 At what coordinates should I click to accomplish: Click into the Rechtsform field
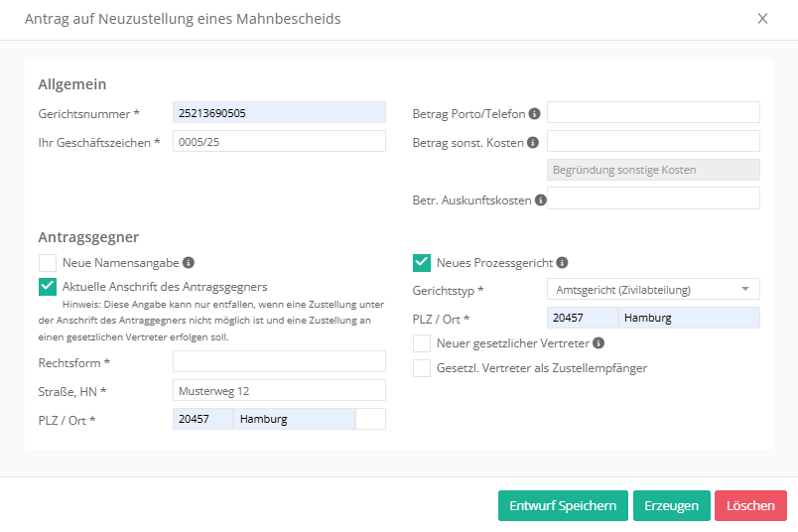[279, 361]
